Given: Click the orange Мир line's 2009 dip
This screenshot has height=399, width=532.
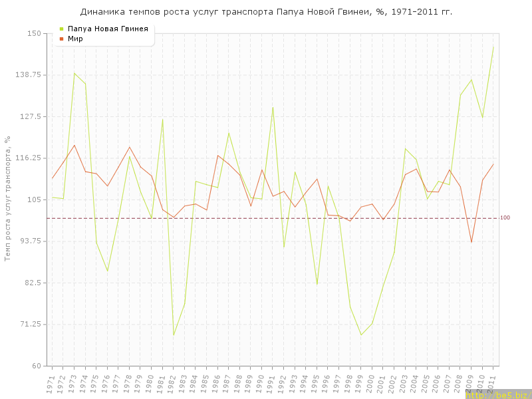Looking at the screenshot, I should [471, 242].
